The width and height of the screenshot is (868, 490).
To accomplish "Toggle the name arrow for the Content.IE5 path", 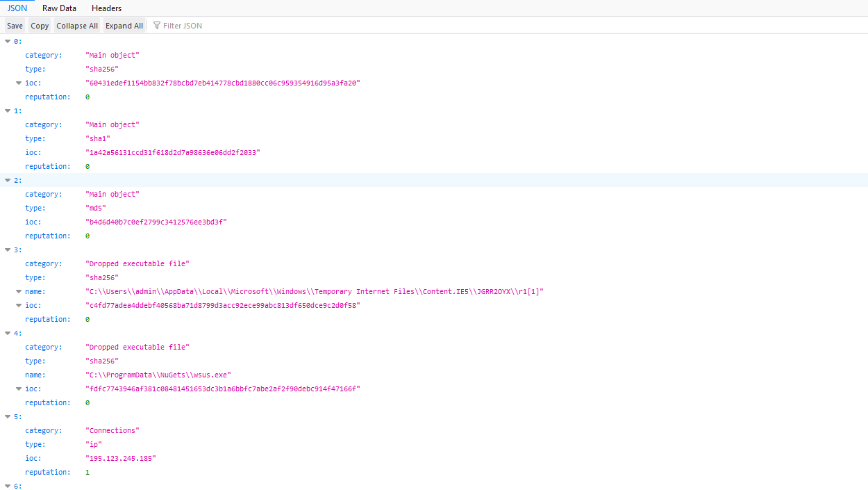I will click(19, 292).
